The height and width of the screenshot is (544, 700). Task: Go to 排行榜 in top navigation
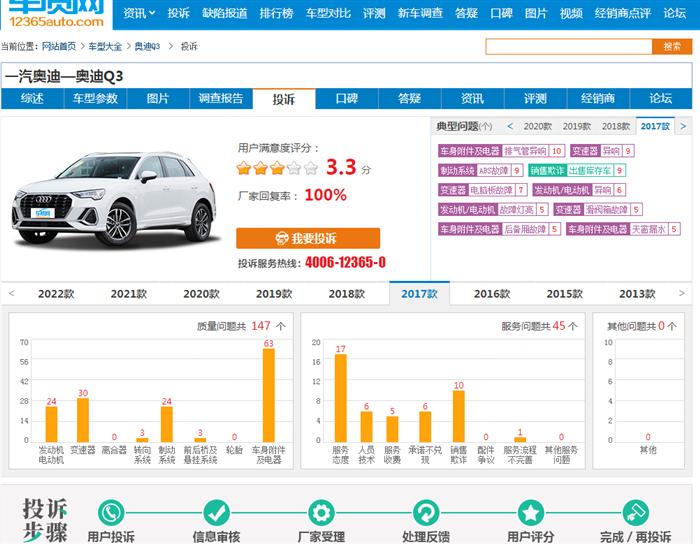pos(276,13)
